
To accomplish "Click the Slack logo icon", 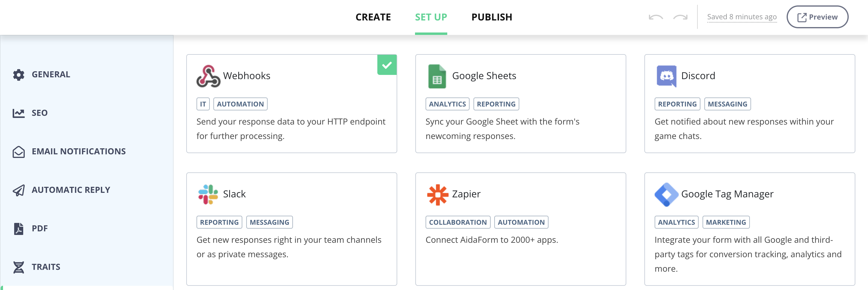I will [208, 194].
